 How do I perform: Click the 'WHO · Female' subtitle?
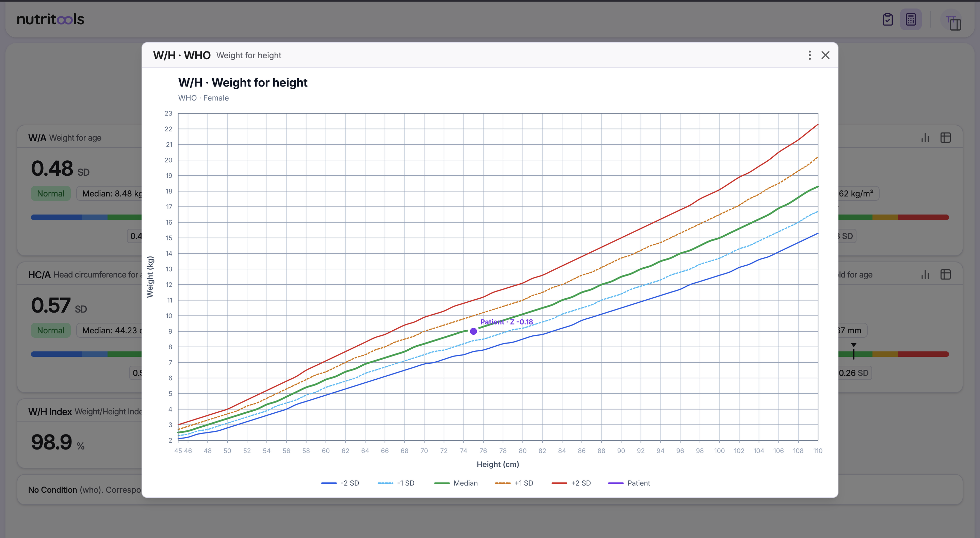pos(203,98)
